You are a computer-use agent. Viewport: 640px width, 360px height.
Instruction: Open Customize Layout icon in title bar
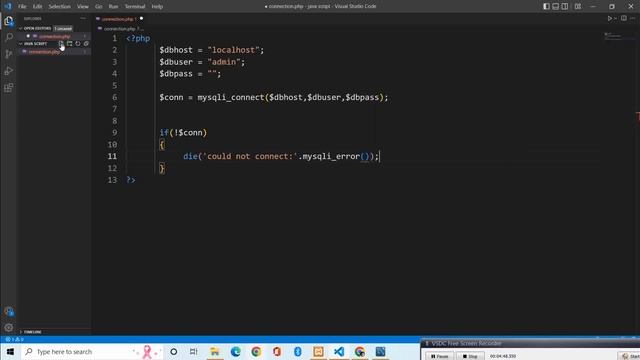pos(578,7)
